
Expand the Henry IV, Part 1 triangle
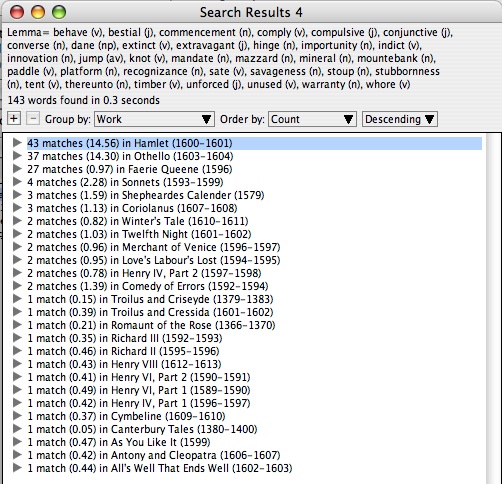pos(17,403)
